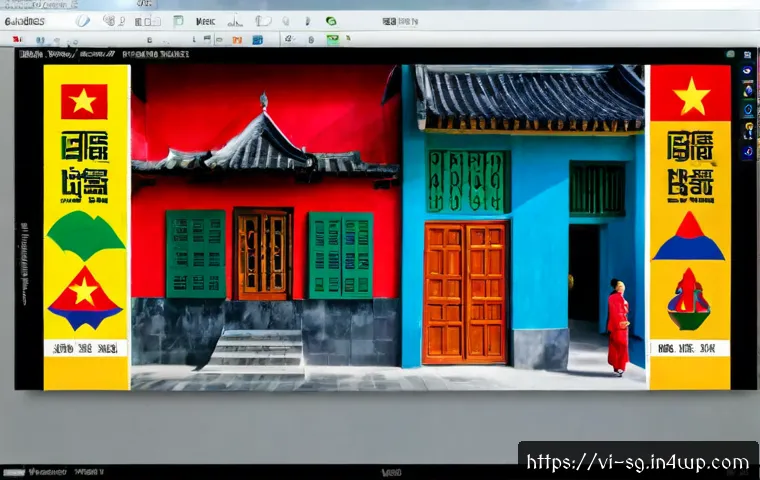Select the blue square icon in second toolbar
This screenshot has height=480, width=760.
tap(257, 40)
